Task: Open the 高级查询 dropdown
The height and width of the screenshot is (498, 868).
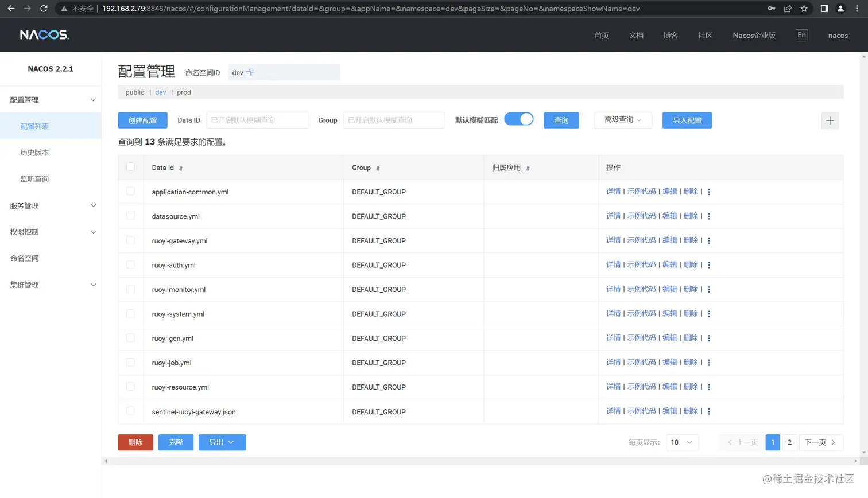Action: pos(623,120)
